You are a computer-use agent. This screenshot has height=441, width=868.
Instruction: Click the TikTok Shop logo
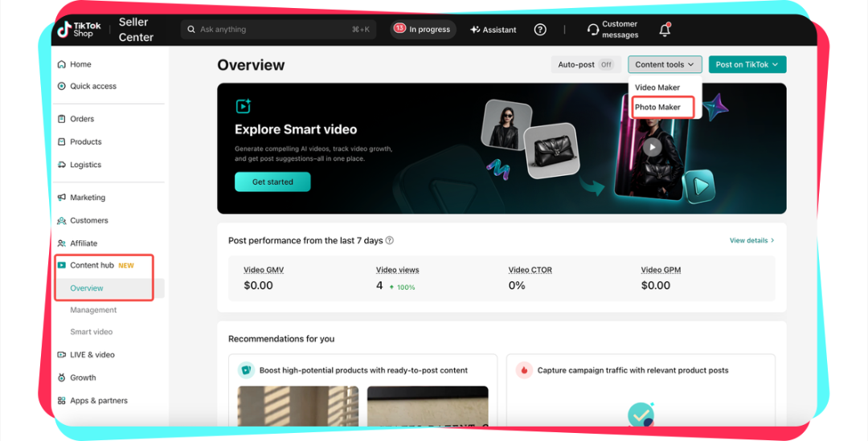point(80,30)
